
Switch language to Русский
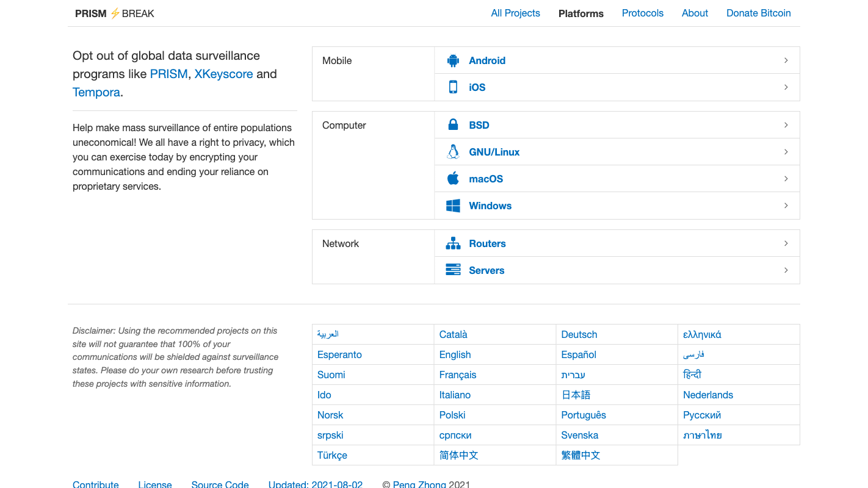coord(702,415)
